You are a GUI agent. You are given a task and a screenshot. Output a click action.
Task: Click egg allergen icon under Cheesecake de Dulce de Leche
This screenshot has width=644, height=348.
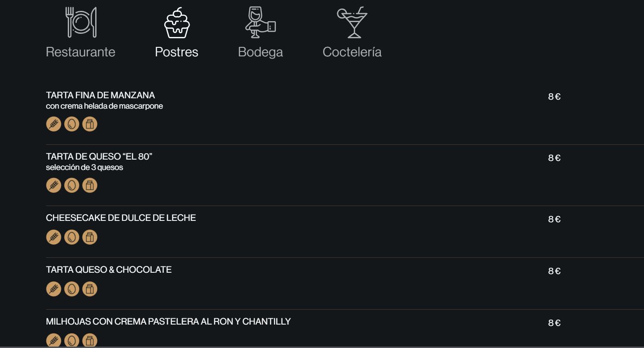(72, 237)
